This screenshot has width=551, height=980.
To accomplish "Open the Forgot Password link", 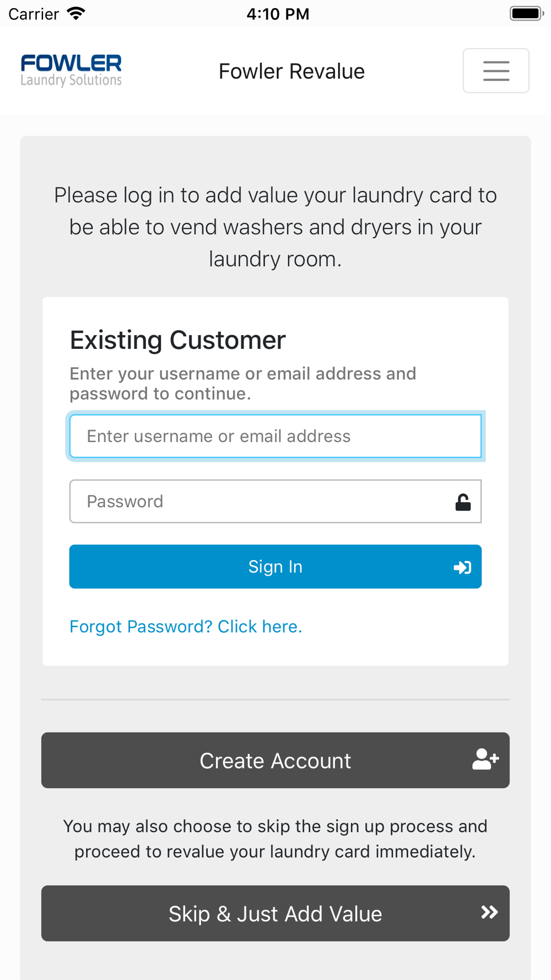I will pyautogui.click(x=186, y=627).
